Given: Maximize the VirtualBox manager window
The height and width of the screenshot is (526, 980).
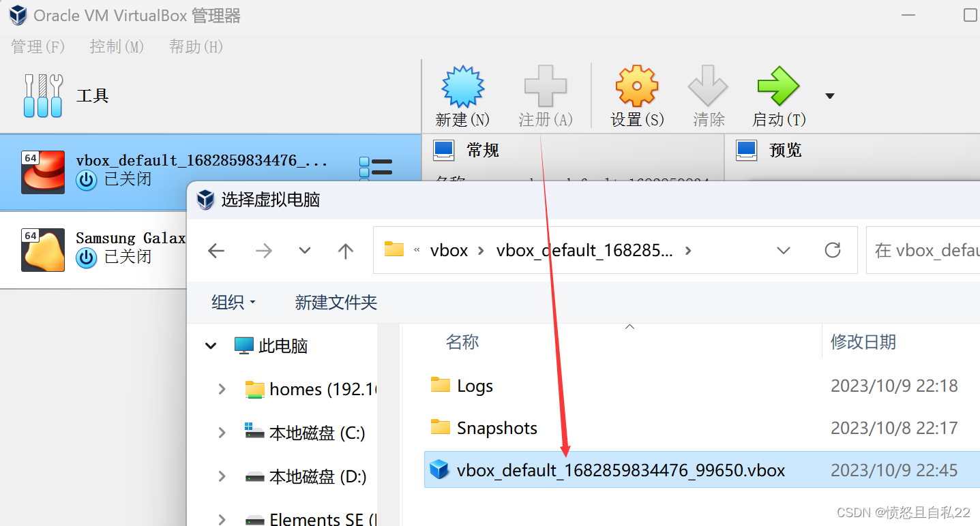Looking at the screenshot, I should 970,14.
